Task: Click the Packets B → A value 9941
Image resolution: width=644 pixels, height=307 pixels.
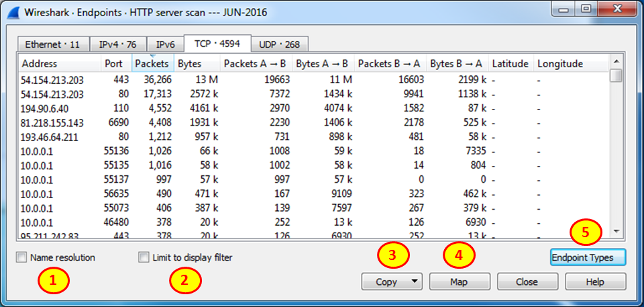Action: pos(413,94)
